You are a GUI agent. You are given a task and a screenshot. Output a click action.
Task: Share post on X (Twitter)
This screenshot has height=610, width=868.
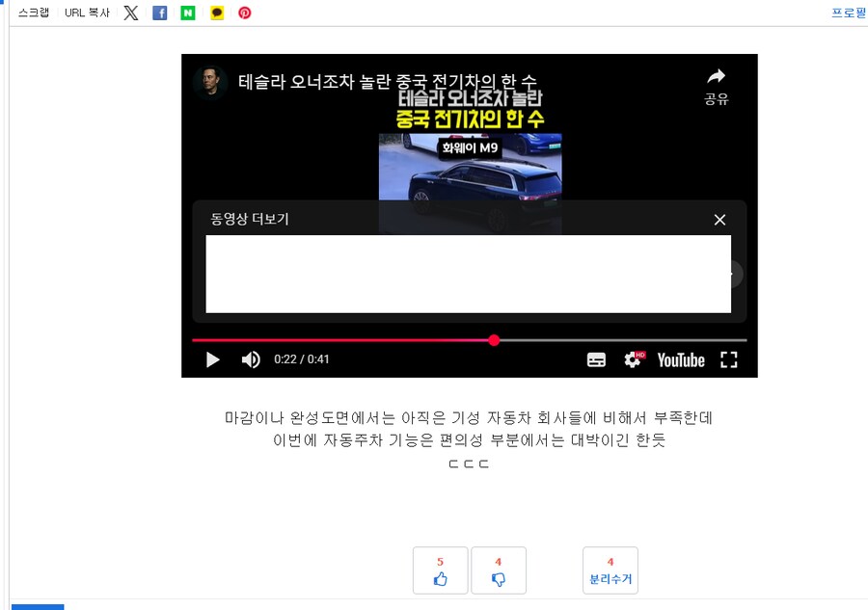click(x=130, y=13)
